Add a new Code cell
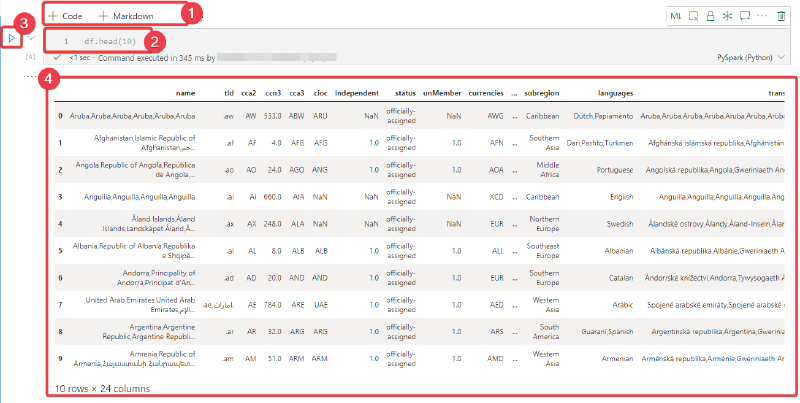The width and height of the screenshot is (800, 403). pyautogui.click(x=65, y=16)
